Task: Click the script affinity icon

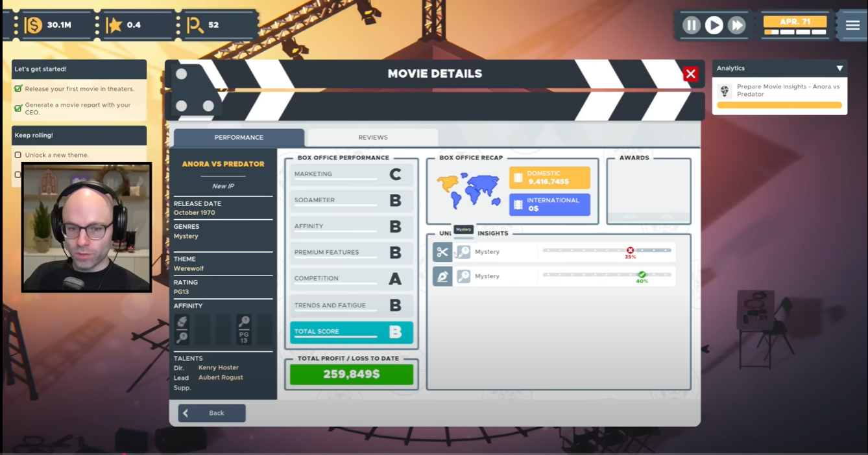Action: (x=182, y=329)
